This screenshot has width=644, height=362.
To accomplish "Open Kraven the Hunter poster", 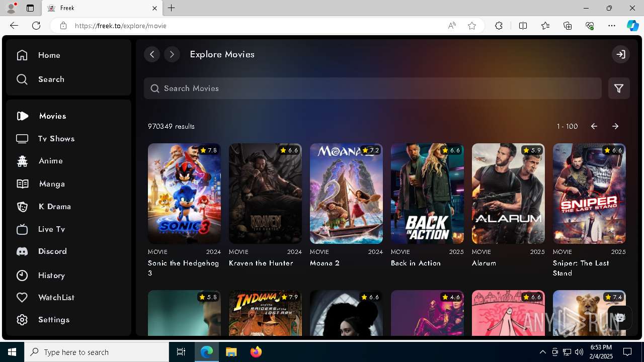I will click(x=265, y=194).
